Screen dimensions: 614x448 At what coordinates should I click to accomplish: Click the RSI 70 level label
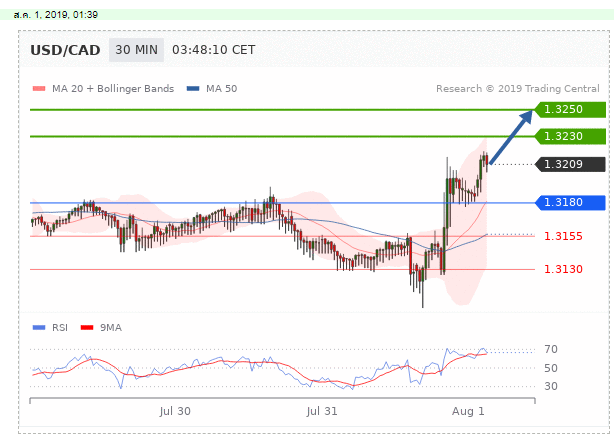pos(551,349)
